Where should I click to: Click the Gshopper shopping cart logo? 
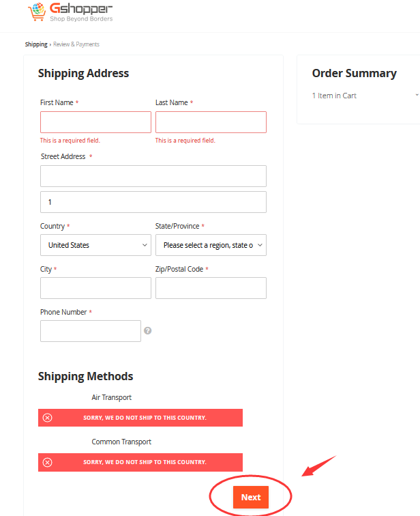pyautogui.click(x=37, y=12)
